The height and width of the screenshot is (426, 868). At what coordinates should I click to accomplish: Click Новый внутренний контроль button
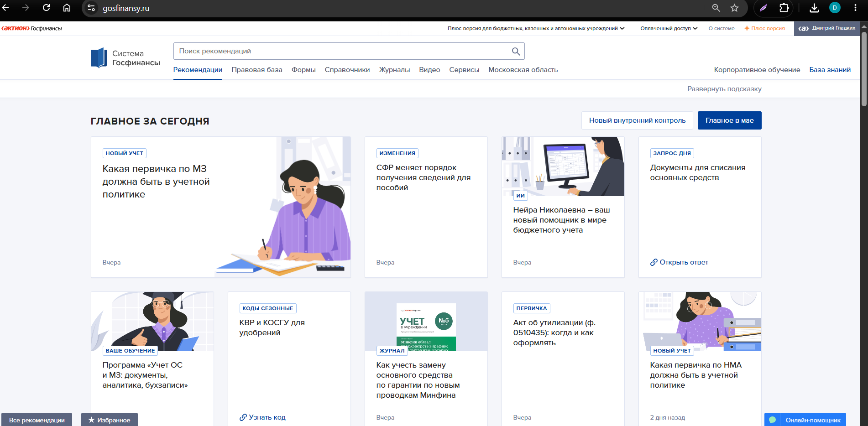637,120
